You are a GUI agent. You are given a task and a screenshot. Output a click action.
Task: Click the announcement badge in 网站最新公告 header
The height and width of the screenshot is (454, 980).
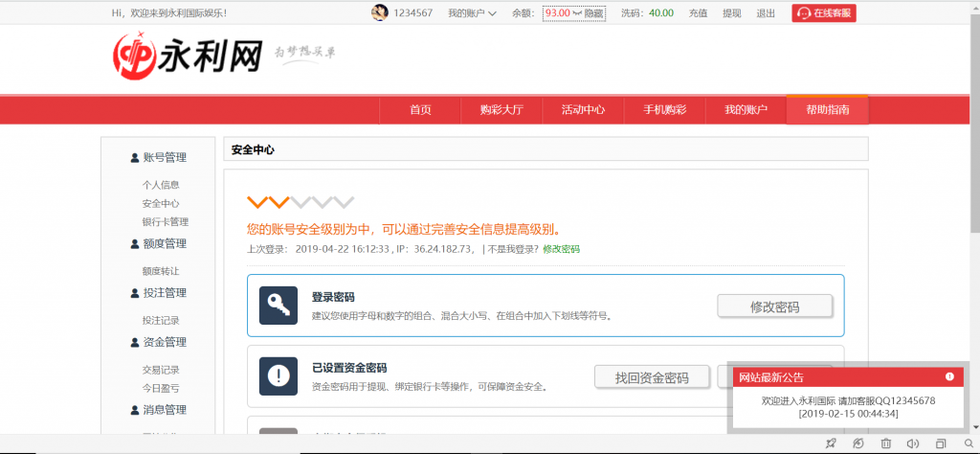click(x=949, y=376)
